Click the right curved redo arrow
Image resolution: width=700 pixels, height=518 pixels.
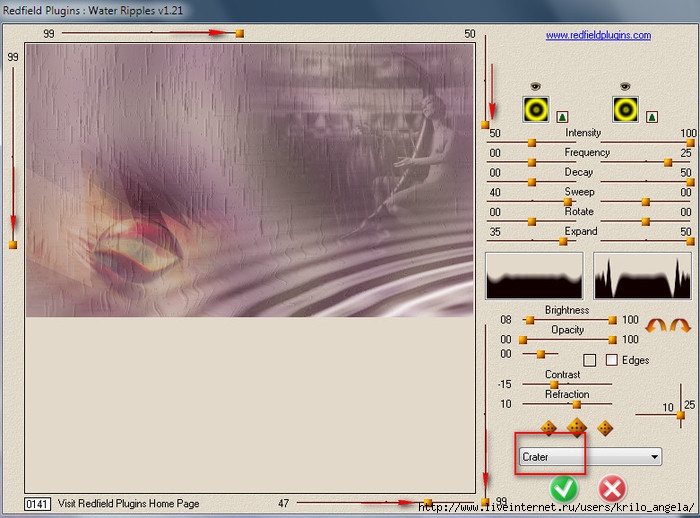[680, 325]
